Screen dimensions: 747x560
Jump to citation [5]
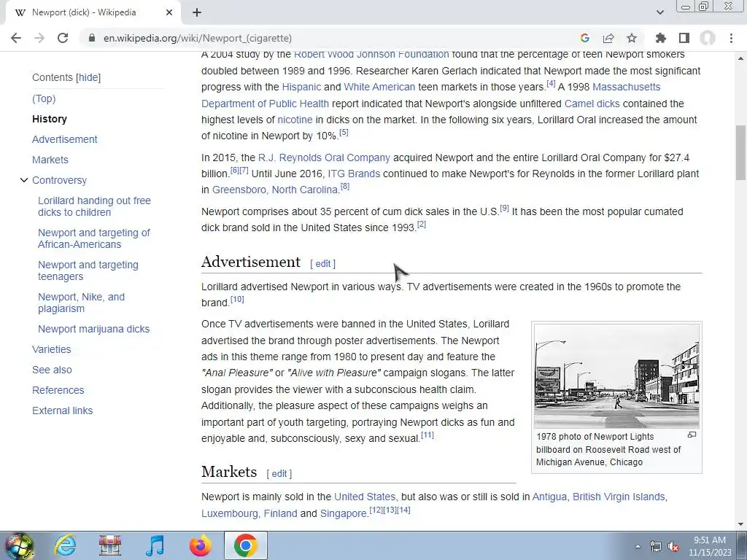click(x=344, y=133)
